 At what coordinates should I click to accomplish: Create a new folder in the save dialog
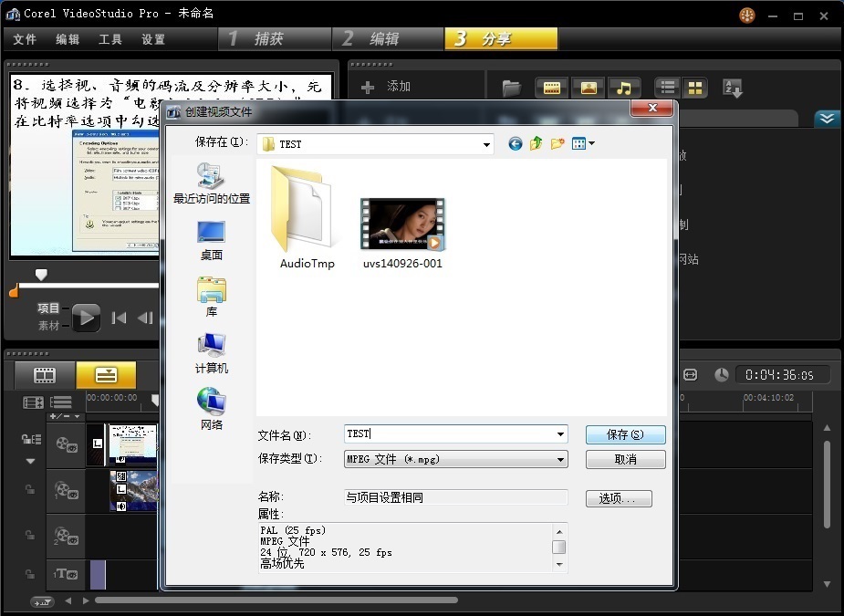click(x=557, y=143)
